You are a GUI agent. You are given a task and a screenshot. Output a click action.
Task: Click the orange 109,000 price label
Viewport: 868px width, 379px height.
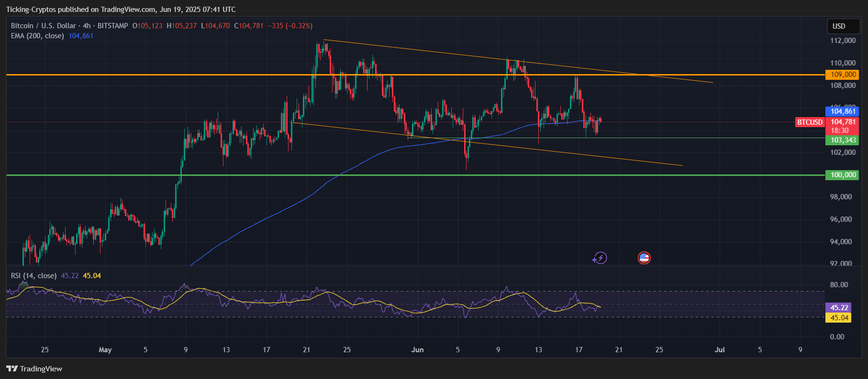(x=842, y=75)
